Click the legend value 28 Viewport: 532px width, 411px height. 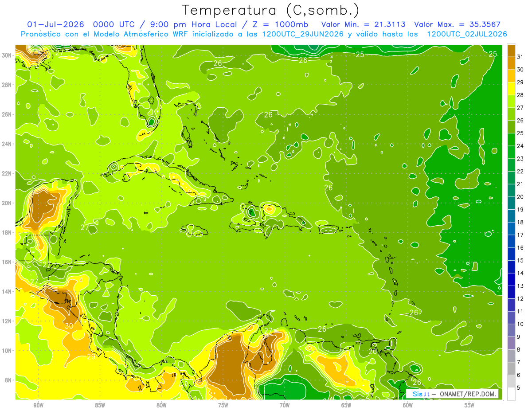(520, 95)
